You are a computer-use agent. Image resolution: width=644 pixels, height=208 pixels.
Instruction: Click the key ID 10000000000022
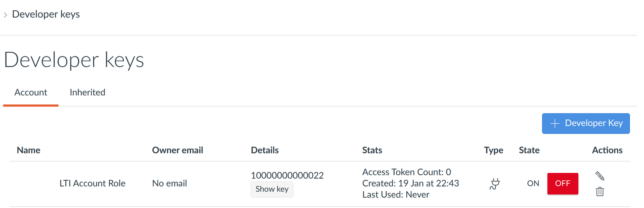287,176
